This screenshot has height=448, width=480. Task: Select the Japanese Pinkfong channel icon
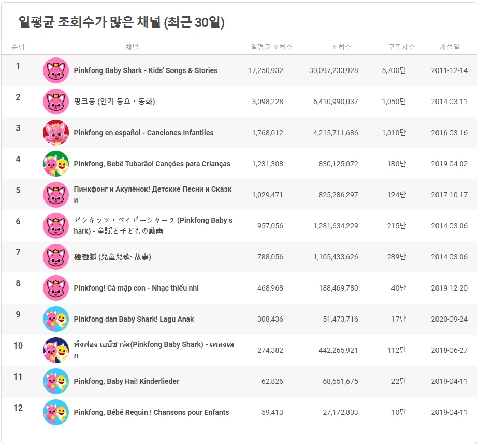pyautogui.click(x=55, y=225)
